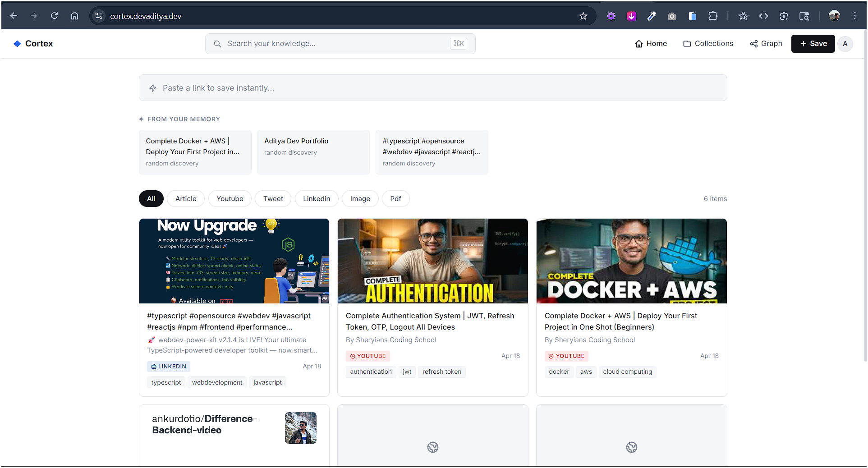868x468 pixels.
Task: Open the Docker + AWS video thumbnail
Action: point(631,261)
